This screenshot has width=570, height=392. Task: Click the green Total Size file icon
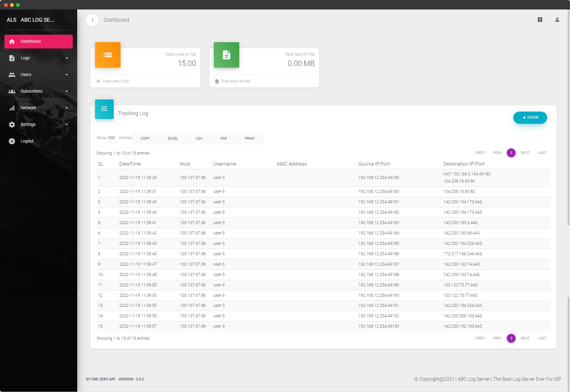click(x=226, y=55)
